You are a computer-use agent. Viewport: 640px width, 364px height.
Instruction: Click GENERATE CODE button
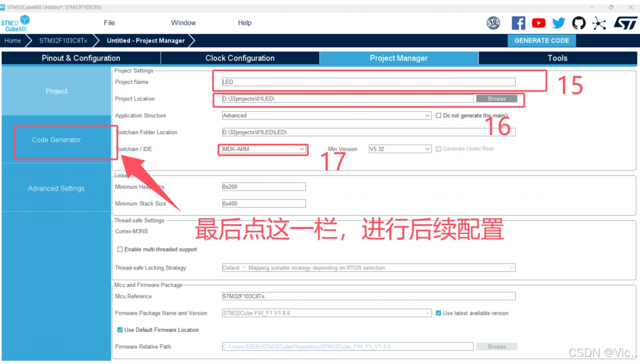click(542, 40)
